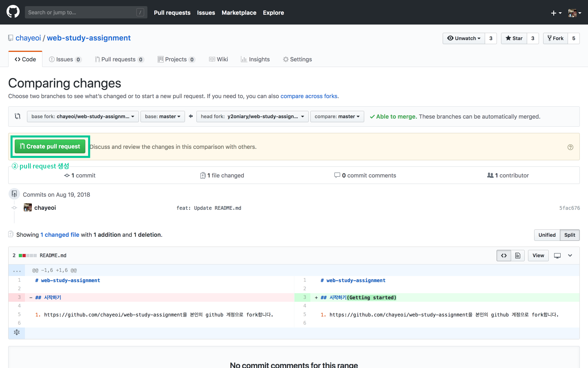Switch to the Insights tab

(x=255, y=59)
